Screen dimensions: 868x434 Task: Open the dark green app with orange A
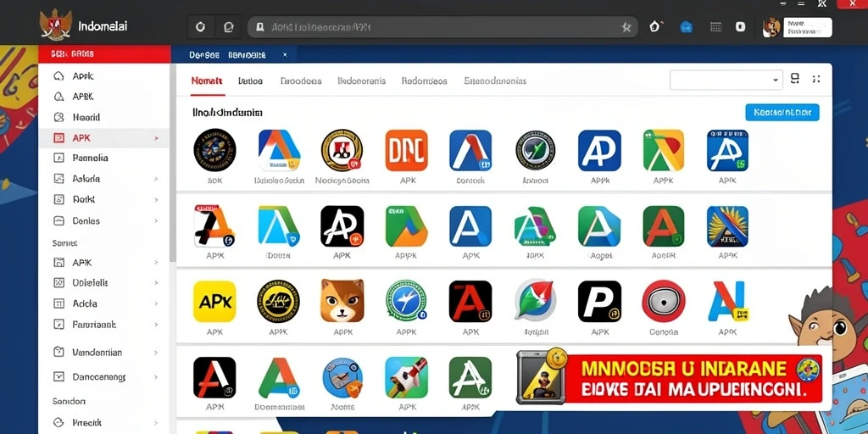click(x=663, y=225)
